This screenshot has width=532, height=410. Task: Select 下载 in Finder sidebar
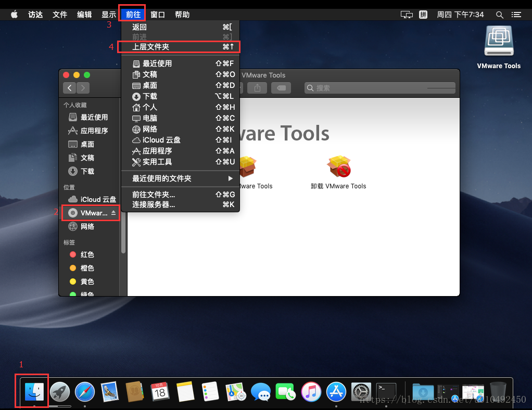click(89, 172)
